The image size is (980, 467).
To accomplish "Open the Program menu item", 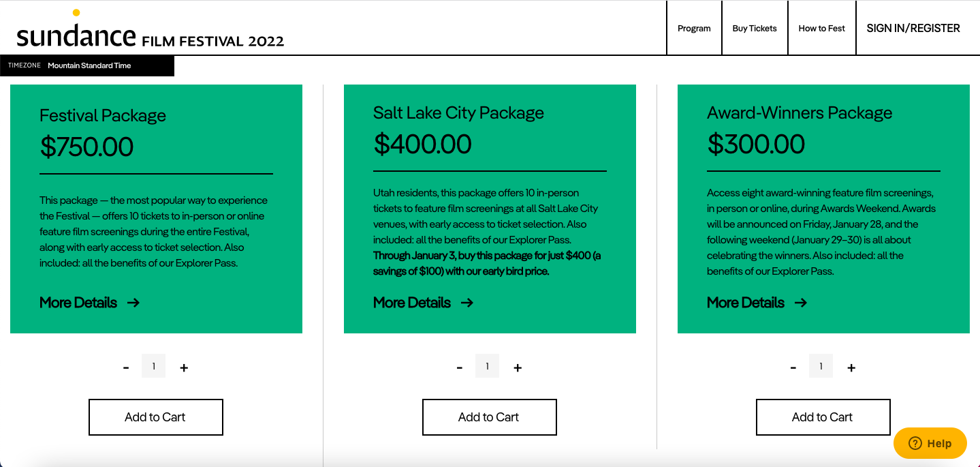I will pyautogui.click(x=693, y=28).
